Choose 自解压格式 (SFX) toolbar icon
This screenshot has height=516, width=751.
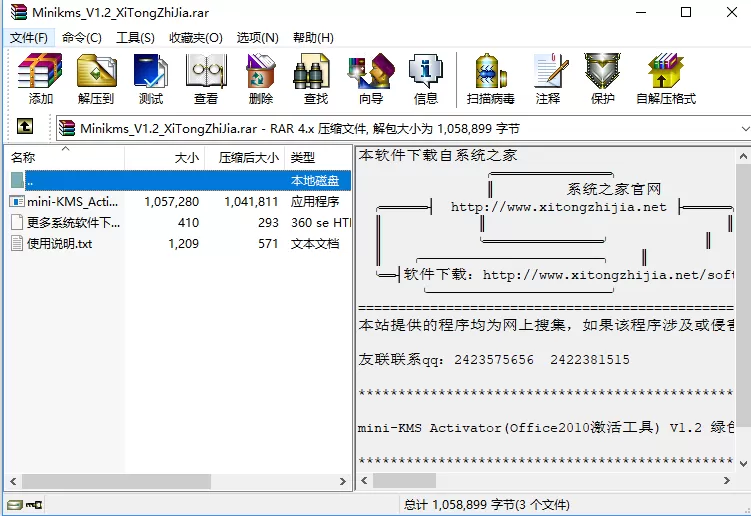(666, 79)
